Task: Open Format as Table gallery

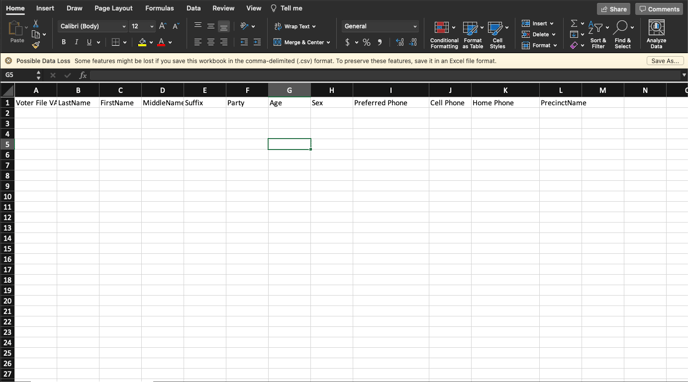Action: coord(473,35)
